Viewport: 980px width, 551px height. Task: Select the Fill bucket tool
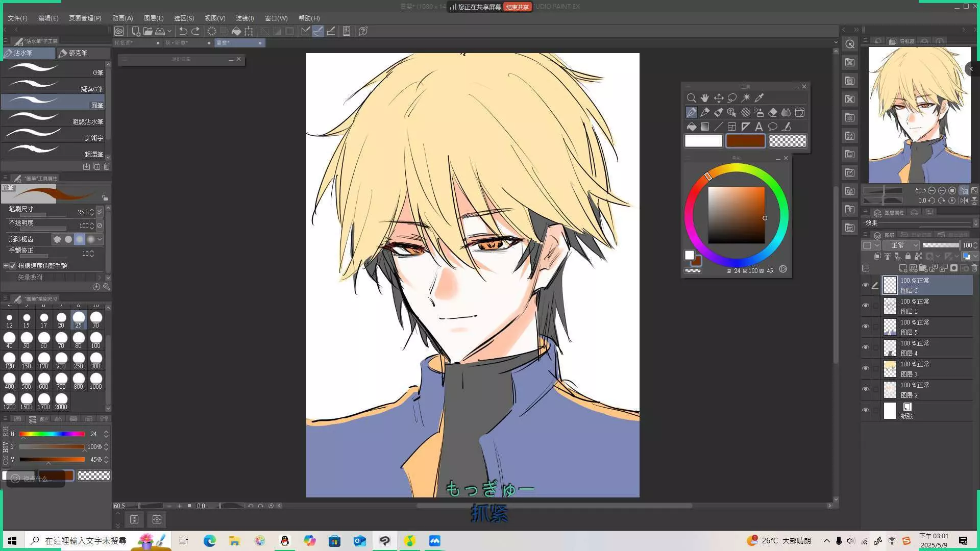[692, 127]
